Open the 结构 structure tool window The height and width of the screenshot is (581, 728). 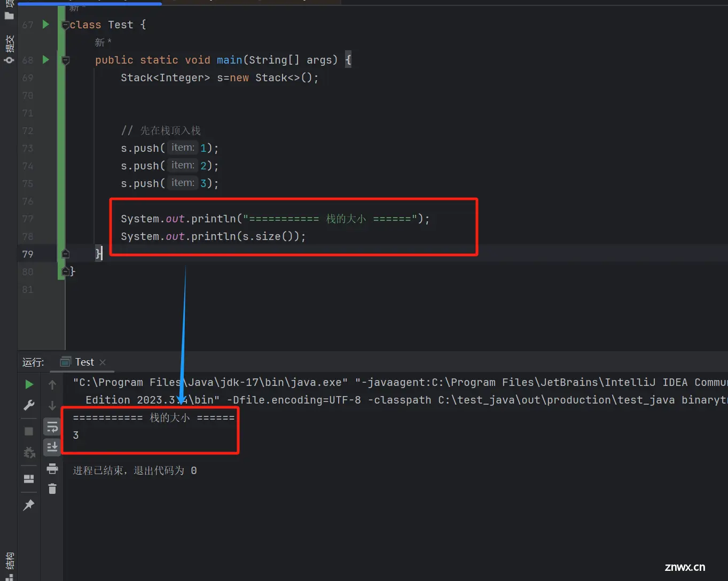tap(9, 565)
